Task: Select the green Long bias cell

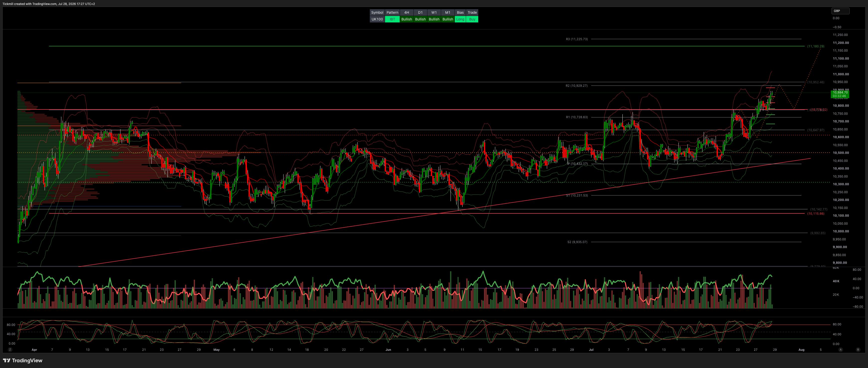Action: [x=460, y=19]
